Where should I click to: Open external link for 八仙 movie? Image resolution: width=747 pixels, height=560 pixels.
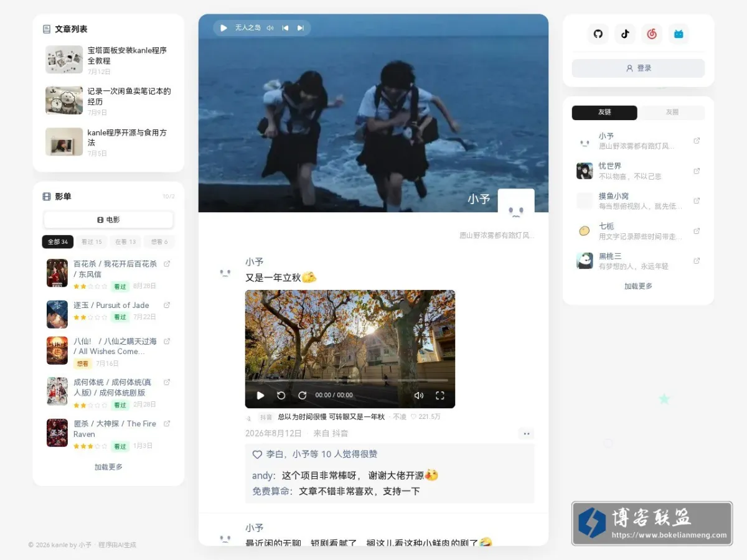pos(167,341)
